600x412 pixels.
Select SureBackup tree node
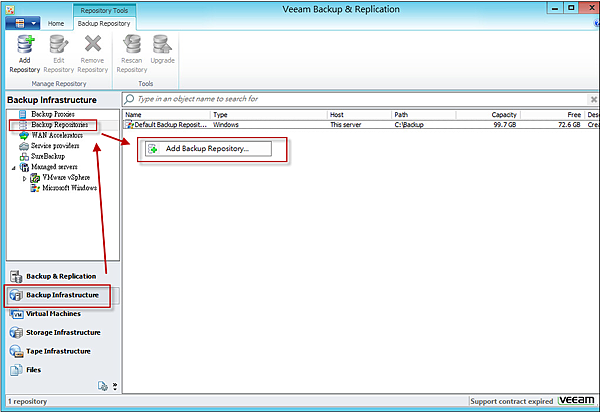pos(48,156)
